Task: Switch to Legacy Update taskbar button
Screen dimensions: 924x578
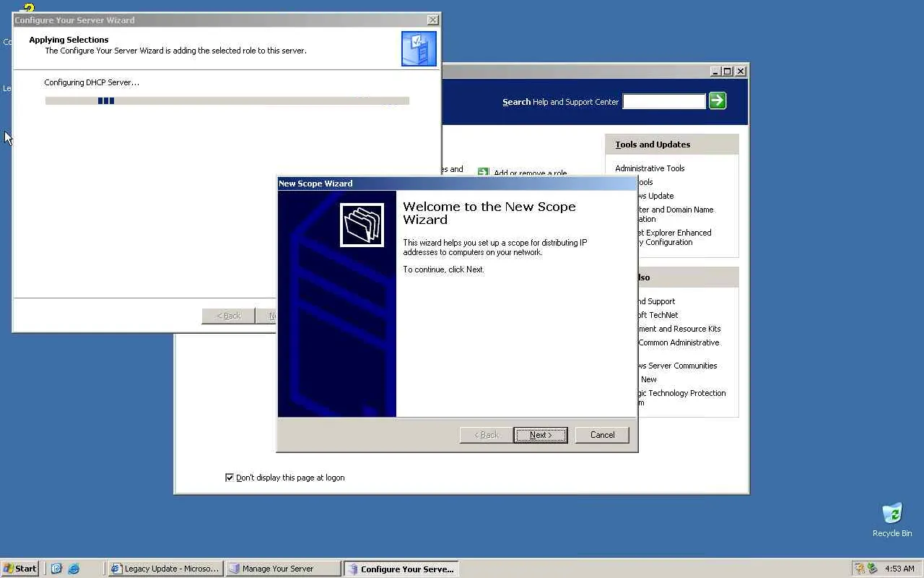Action: point(165,569)
